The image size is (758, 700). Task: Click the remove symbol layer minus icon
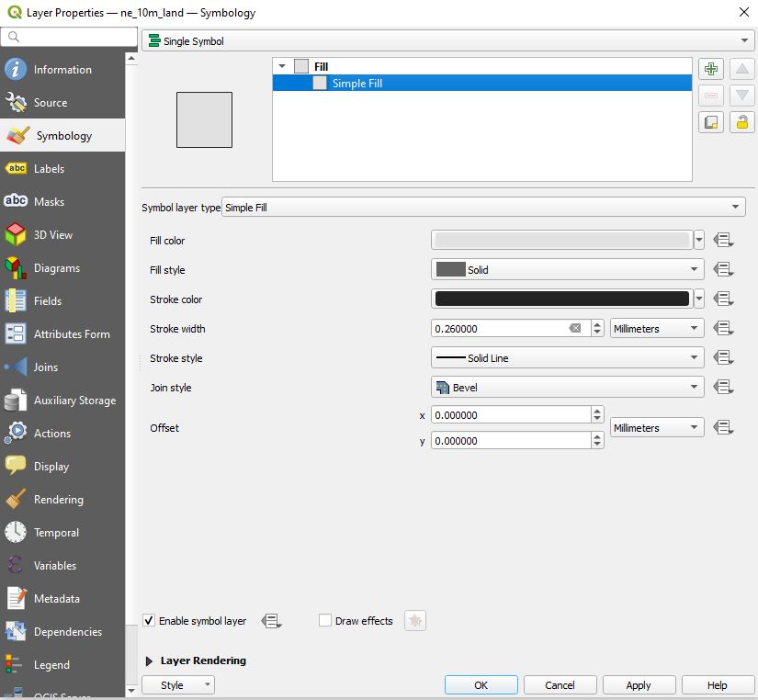pos(710,96)
